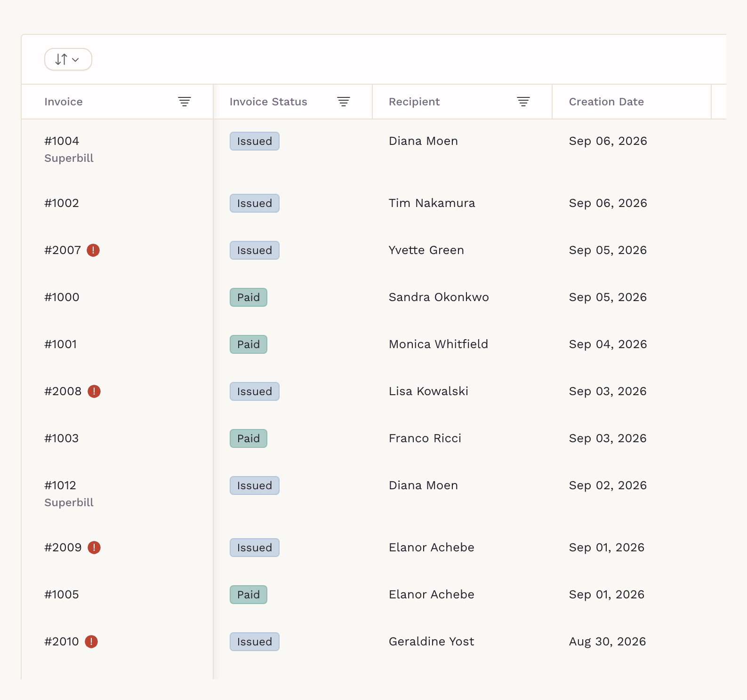Image resolution: width=747 pixels, height=700 pixels.
Task: Click Sep 02, 2026 creation date
Action: (x=608, y=485)
